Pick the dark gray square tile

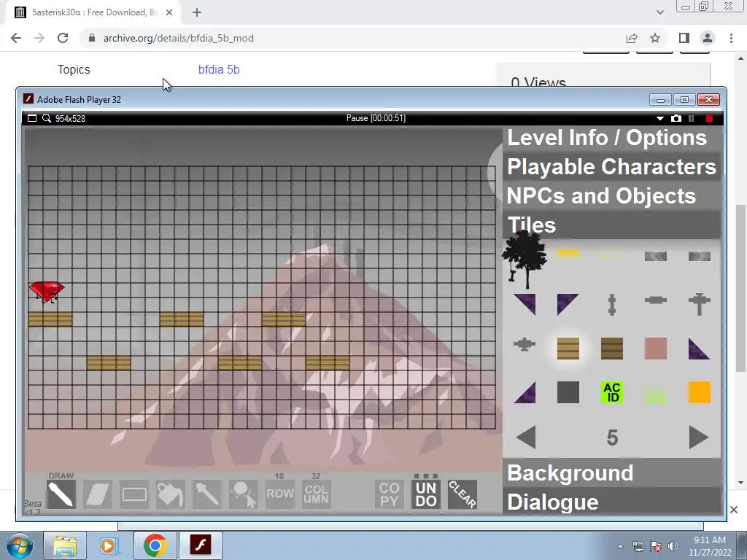click(568, 392)
